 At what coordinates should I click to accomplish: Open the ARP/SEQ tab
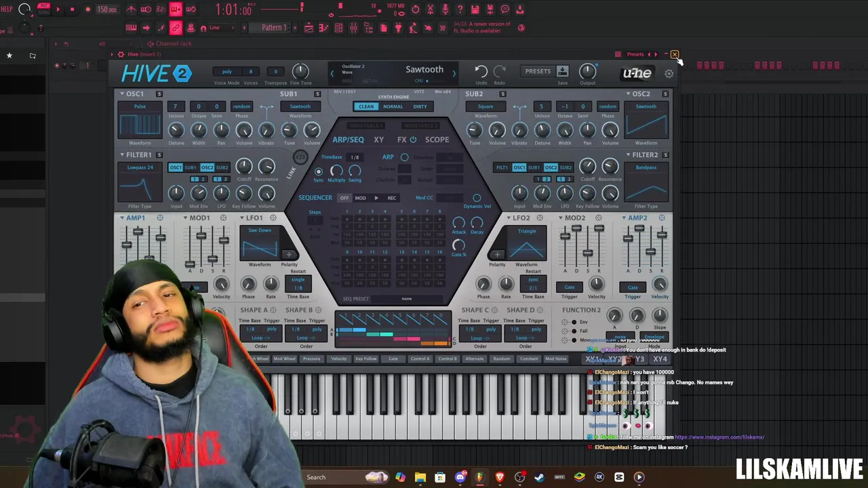tap(348, 140)
